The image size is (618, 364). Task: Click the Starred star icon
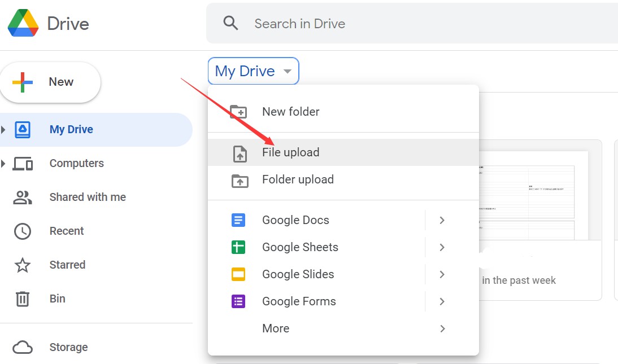pyautogui.click(x=23, y=265)
